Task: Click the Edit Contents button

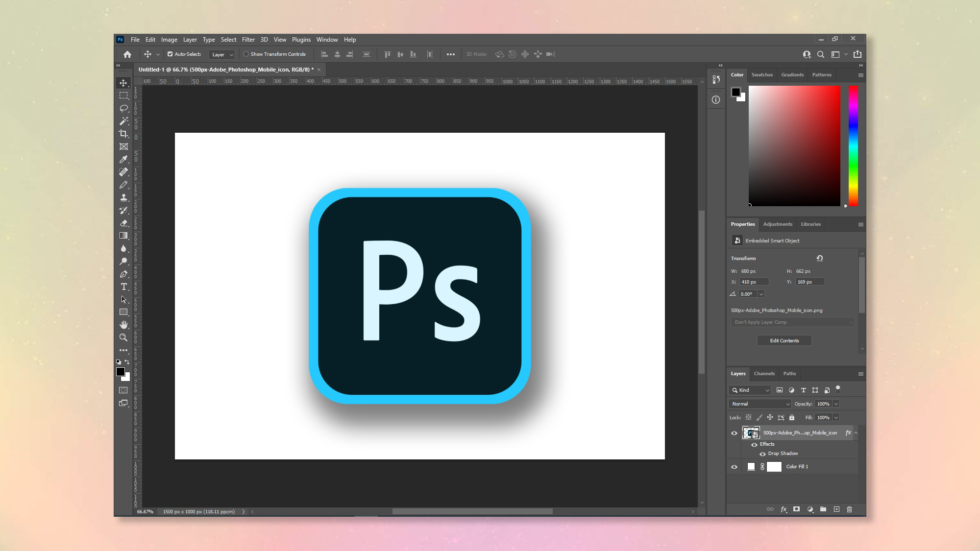Action: pos(784,340)
